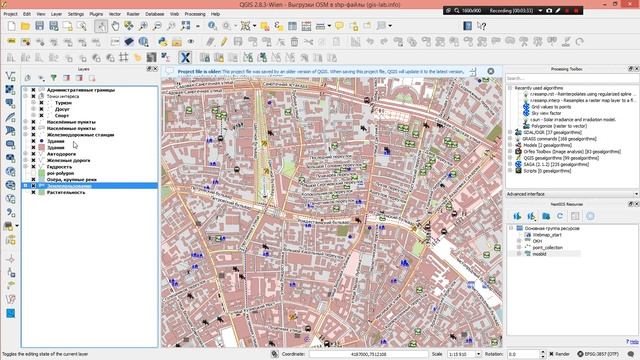Select the Webmap_start resource

[x=547, y=235]
